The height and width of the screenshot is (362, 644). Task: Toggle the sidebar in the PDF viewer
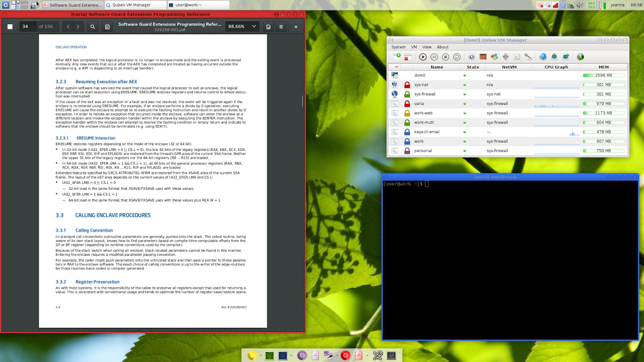click(10, 27)
